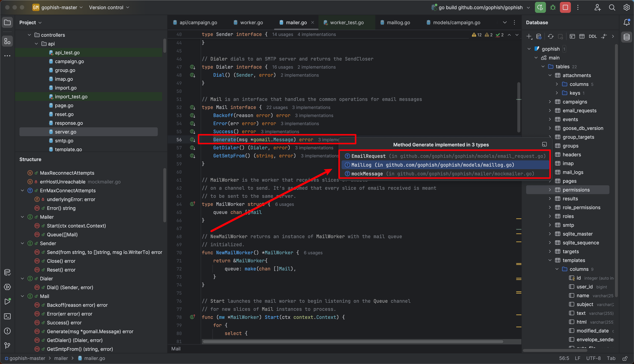Open the Structure tool window icon
The width and height of the screenshot is (634, 364).
[7, 41]
